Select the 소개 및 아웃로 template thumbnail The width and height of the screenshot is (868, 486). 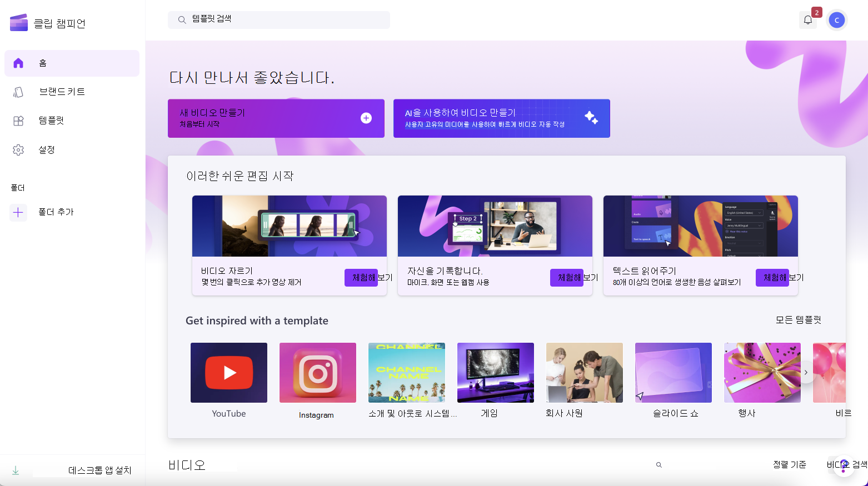407,373
